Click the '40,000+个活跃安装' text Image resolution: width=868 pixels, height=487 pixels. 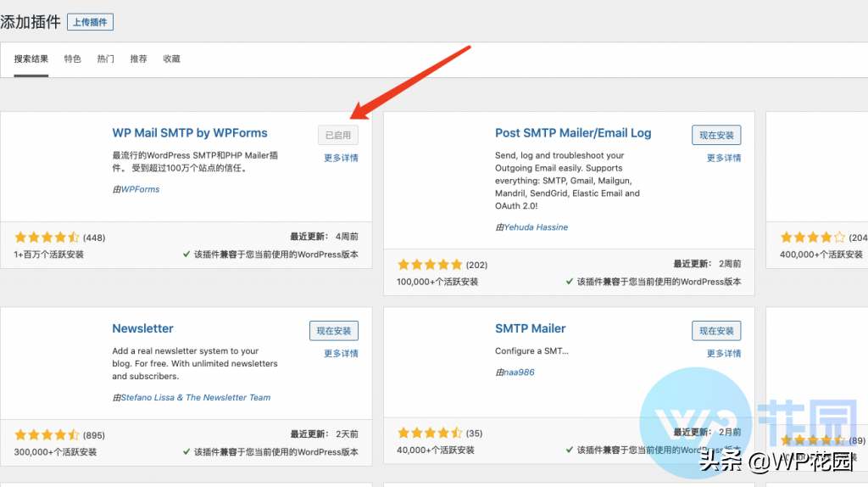(x=436, y=450)
